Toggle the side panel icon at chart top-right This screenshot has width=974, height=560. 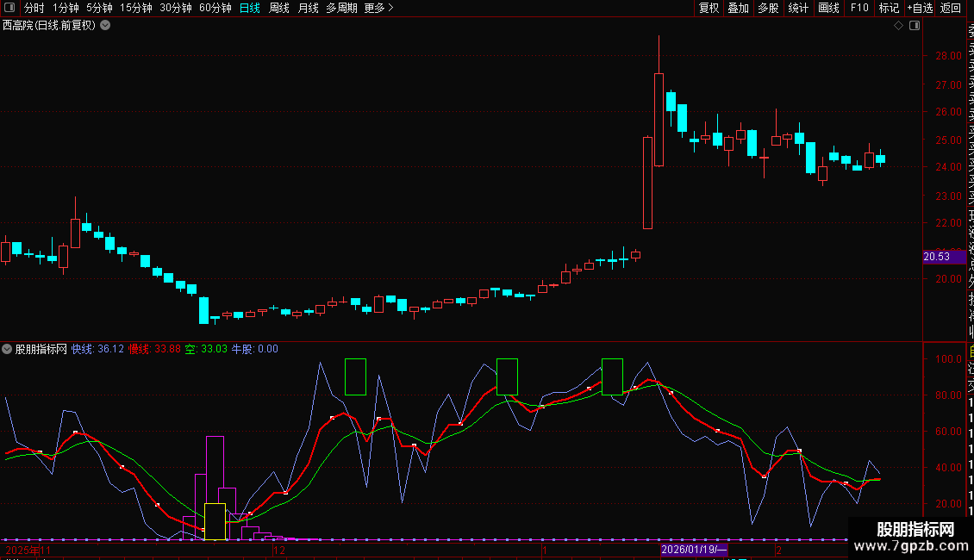tap(915, 26)
